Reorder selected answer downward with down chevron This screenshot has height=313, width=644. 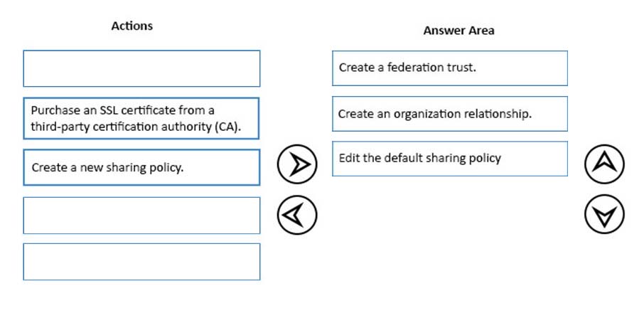pos(604,214)
